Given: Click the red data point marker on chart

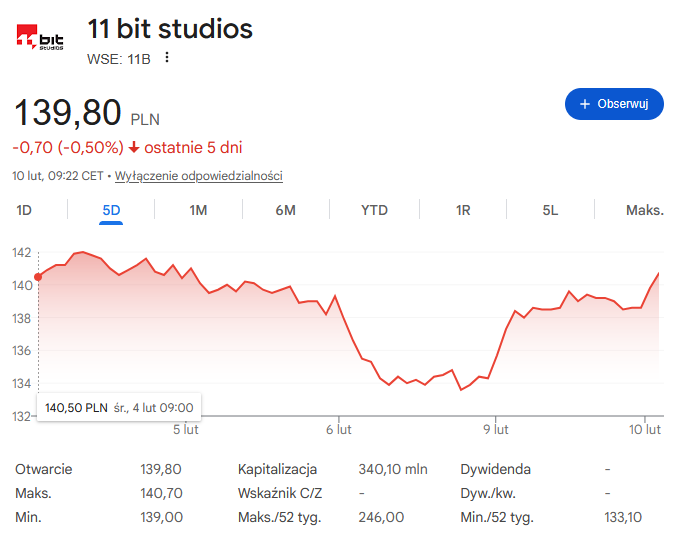Looking at the screenshot, I should 38,277.
